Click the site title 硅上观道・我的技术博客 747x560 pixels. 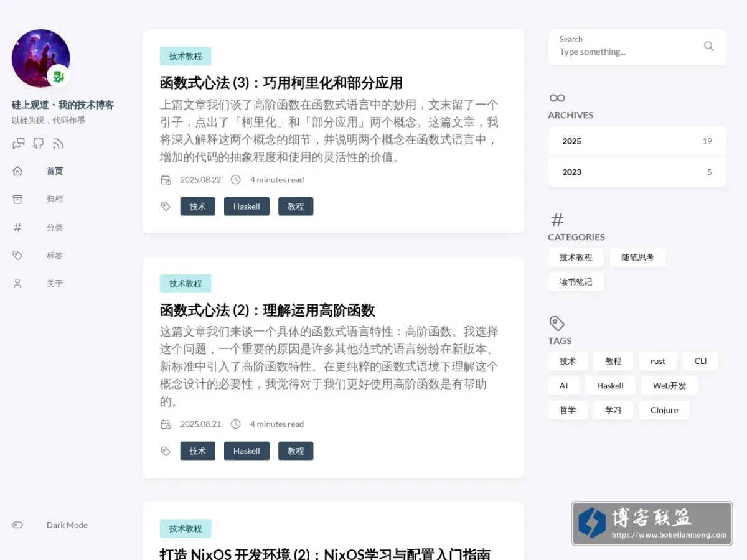(x=63, y=105)
